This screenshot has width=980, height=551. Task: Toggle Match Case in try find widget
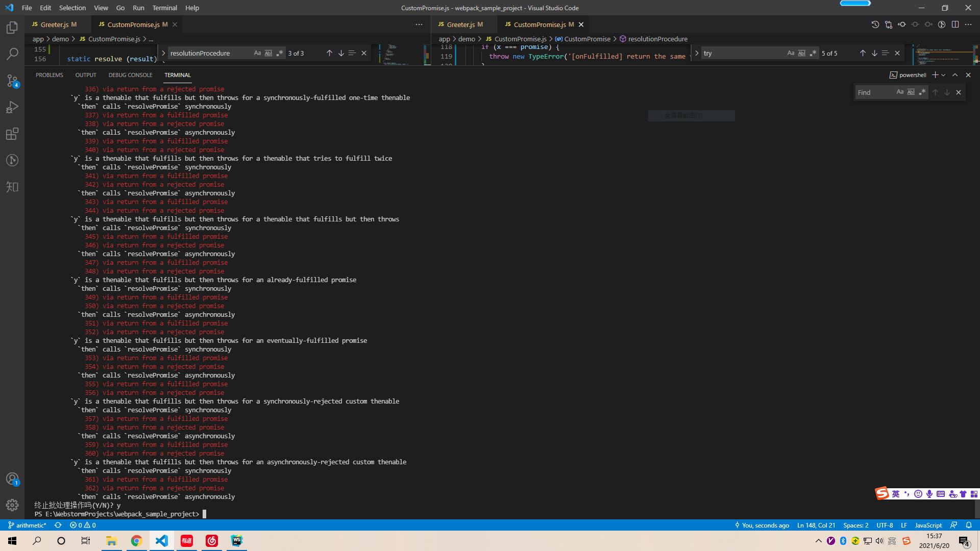tap(791, 53)
